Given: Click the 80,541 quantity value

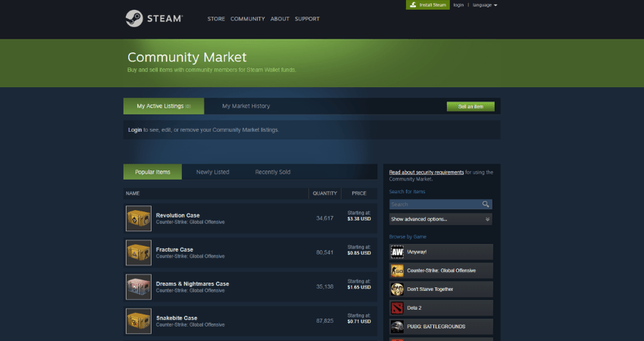Looking at the screenshot, I should 325,252.
